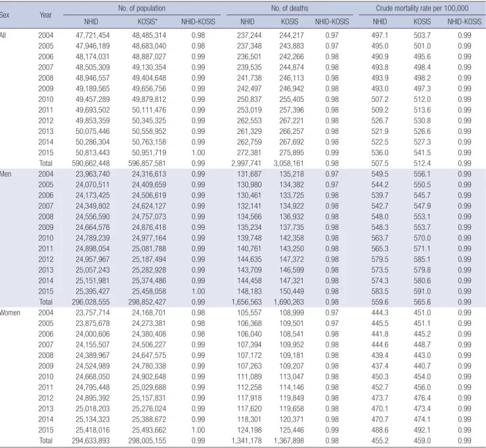Select cell value 50,345,325
The image size is (486, 448).
tap(149, 121)
